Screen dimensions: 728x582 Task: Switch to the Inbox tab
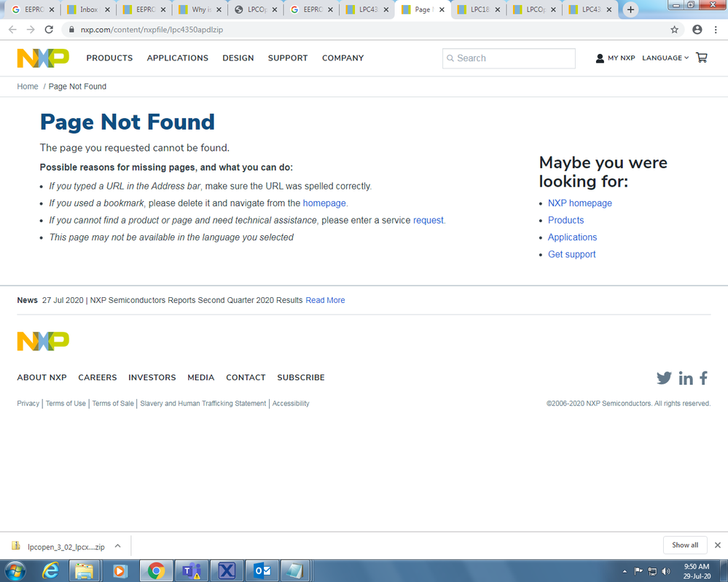point(87,9)
